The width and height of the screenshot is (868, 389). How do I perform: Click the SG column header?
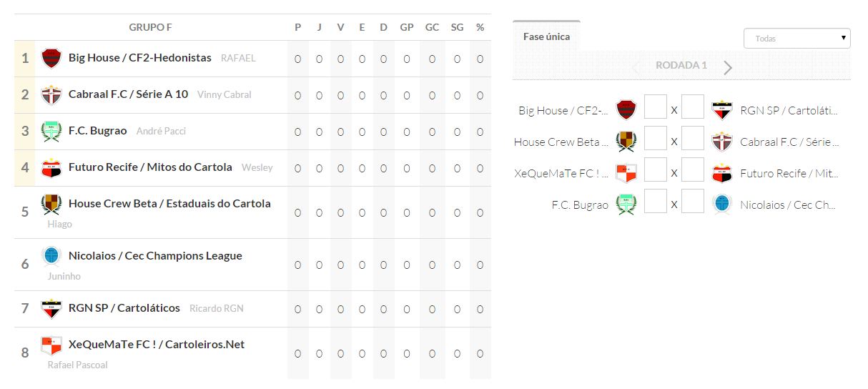coord(457,27)
